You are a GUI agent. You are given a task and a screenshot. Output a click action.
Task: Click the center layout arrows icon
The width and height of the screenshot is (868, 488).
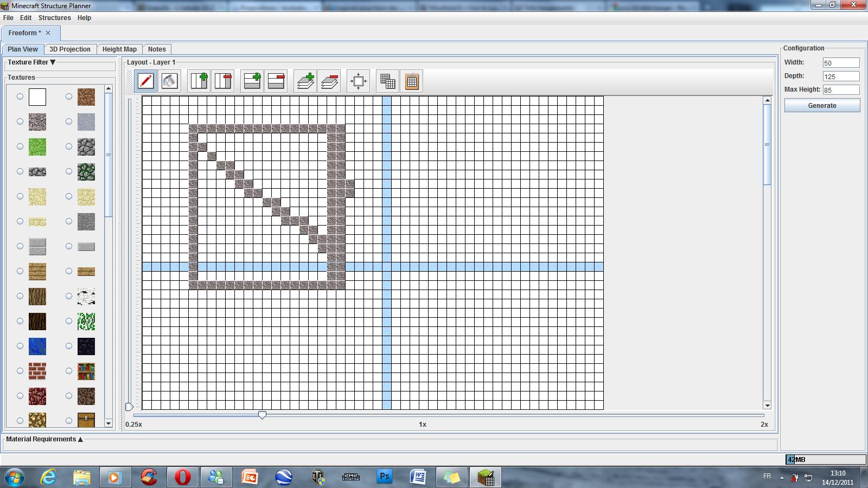click(358, 81)
